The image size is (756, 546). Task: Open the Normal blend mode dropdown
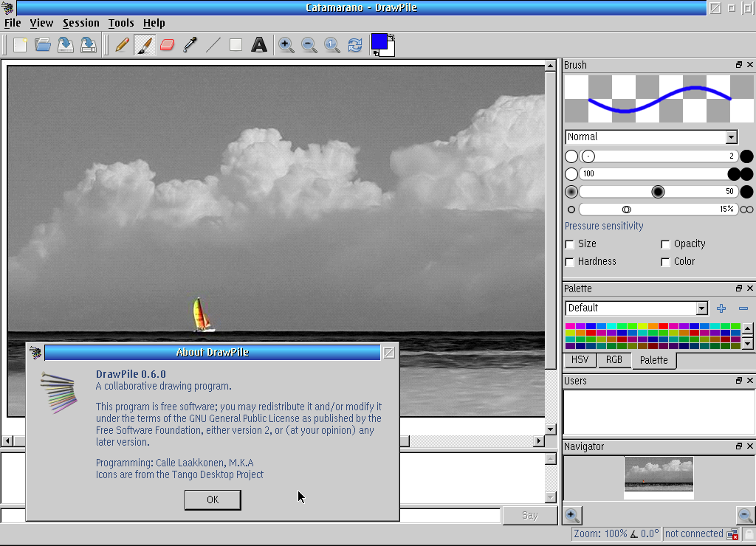[651, 137]
